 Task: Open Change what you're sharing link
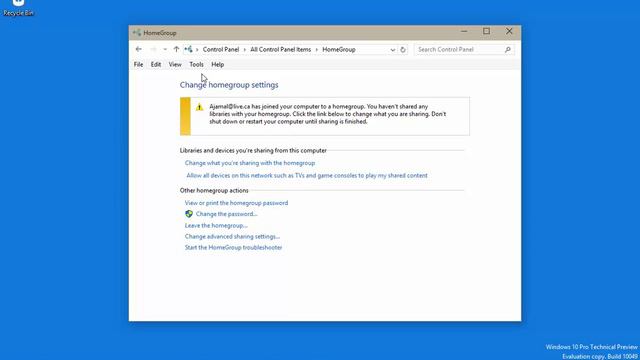(x=250, y=163)
